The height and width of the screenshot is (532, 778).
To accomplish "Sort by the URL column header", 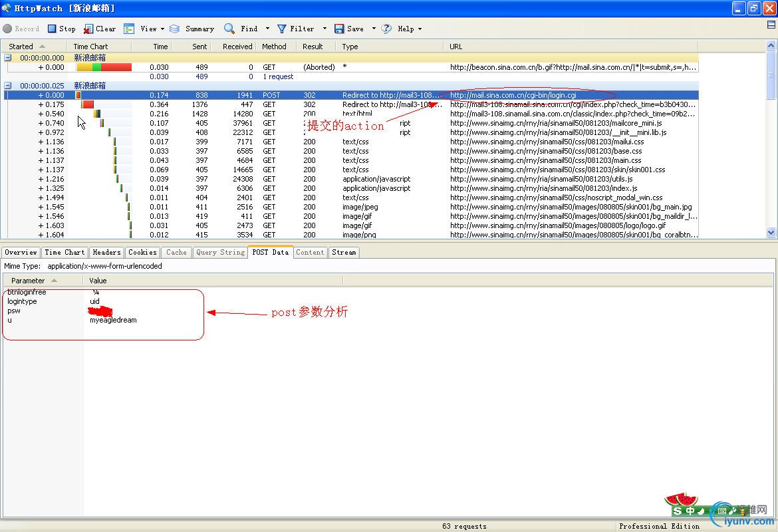I will (x=571, y=46).
